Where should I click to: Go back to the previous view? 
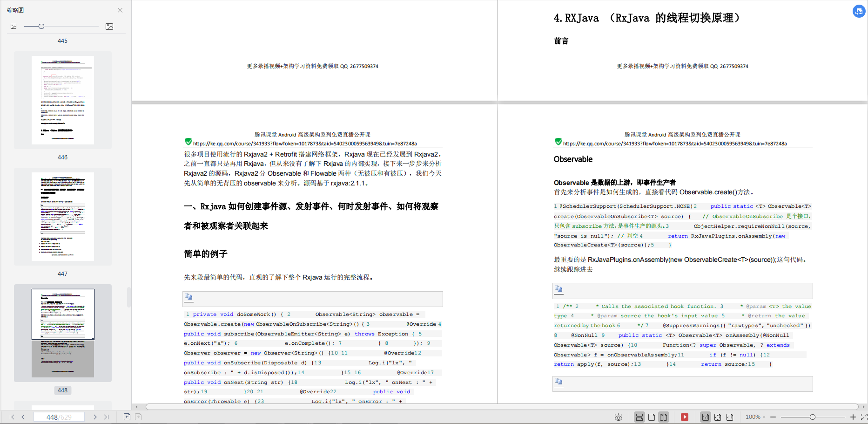127,417
